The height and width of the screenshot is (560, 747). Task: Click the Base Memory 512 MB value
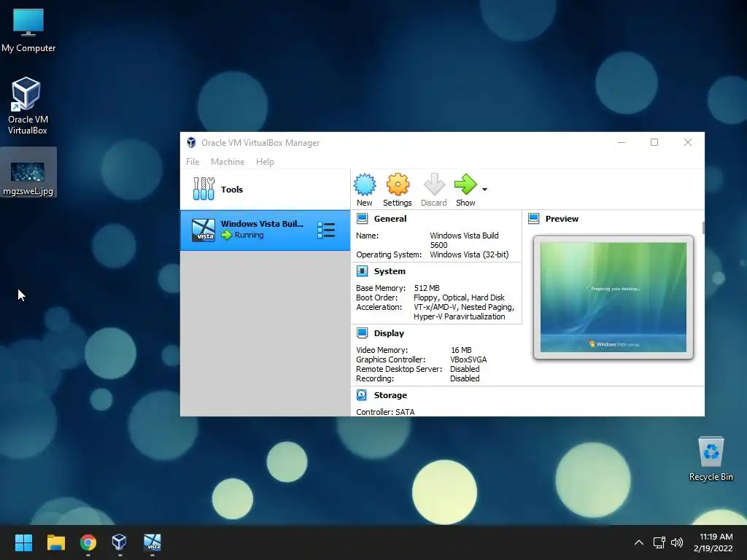pos(427,288)
